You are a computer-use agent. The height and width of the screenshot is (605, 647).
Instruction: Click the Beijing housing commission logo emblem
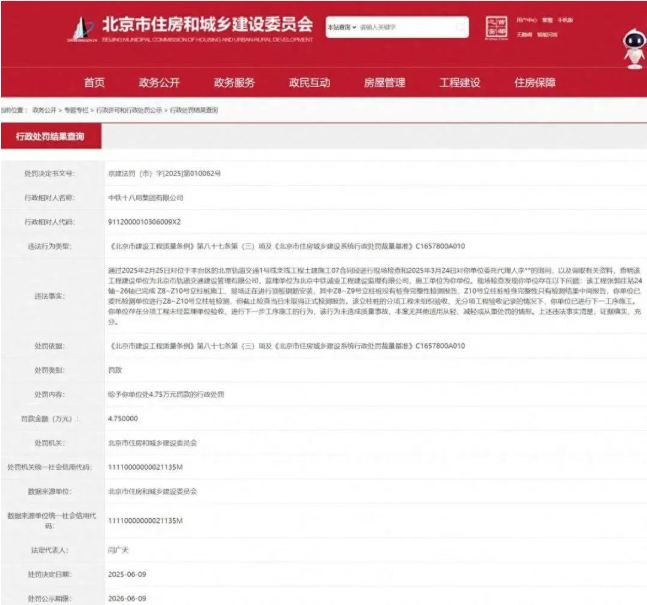pyautogui.click(x=83, y=27)
